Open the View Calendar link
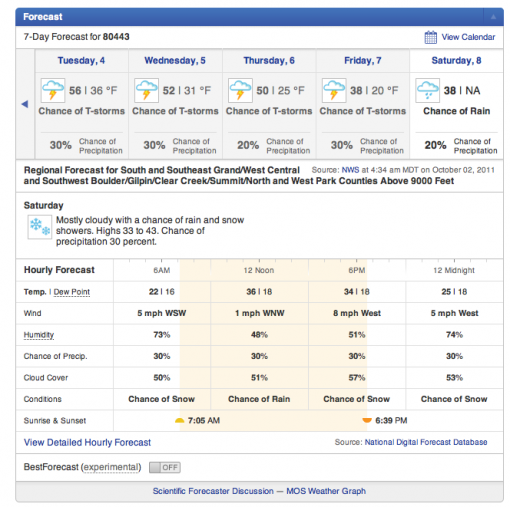Screen dimensions: 510x507 pyautogui.click(x=468, y=37)
